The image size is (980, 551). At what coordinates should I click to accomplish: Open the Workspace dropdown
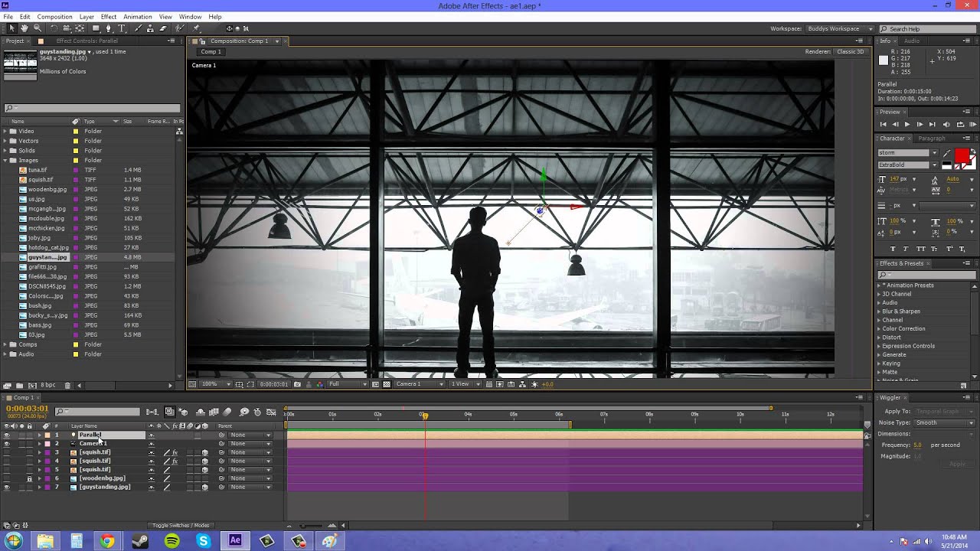point(840,28)
